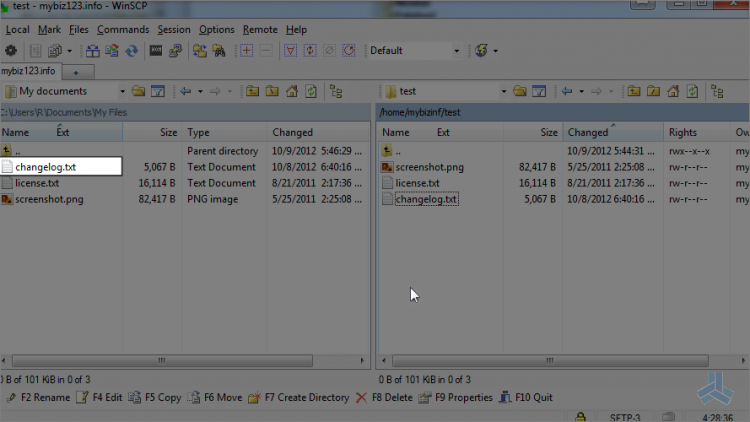Click the Synchronize Browsing icon
Image resolution: width=750 pixels, height=422 pixels.
[x=199, y=50]
